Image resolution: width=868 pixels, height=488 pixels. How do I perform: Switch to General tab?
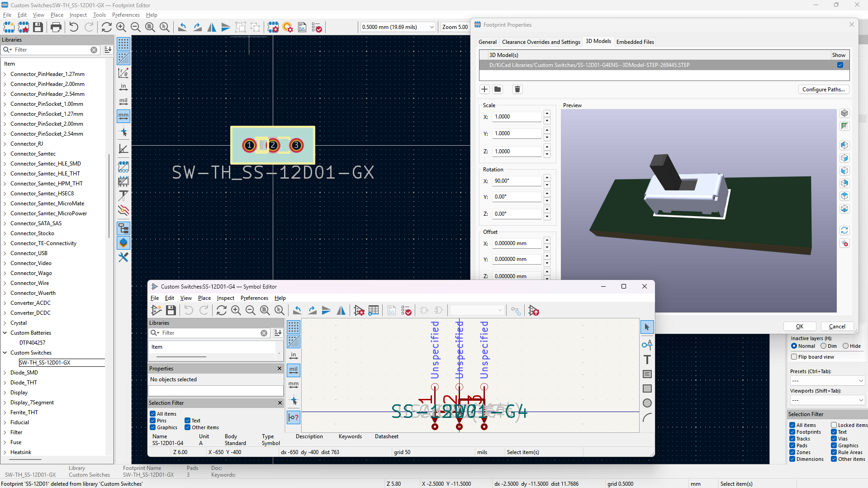(487, 42)
